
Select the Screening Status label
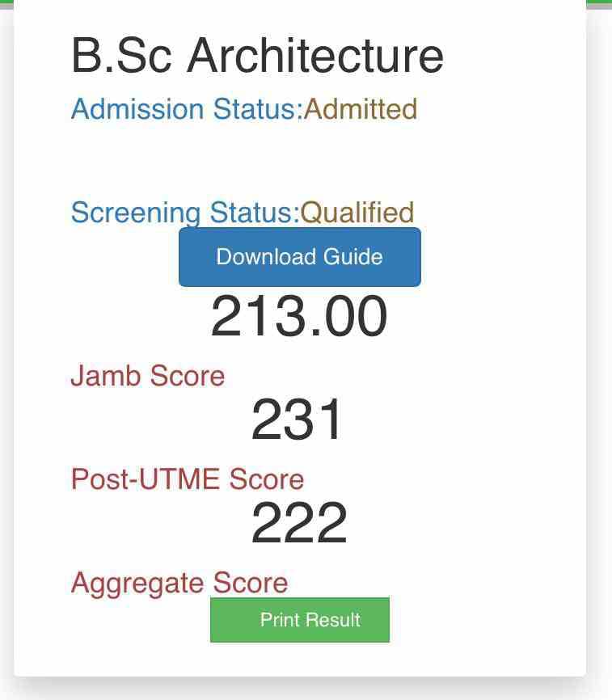coord(184,213)
